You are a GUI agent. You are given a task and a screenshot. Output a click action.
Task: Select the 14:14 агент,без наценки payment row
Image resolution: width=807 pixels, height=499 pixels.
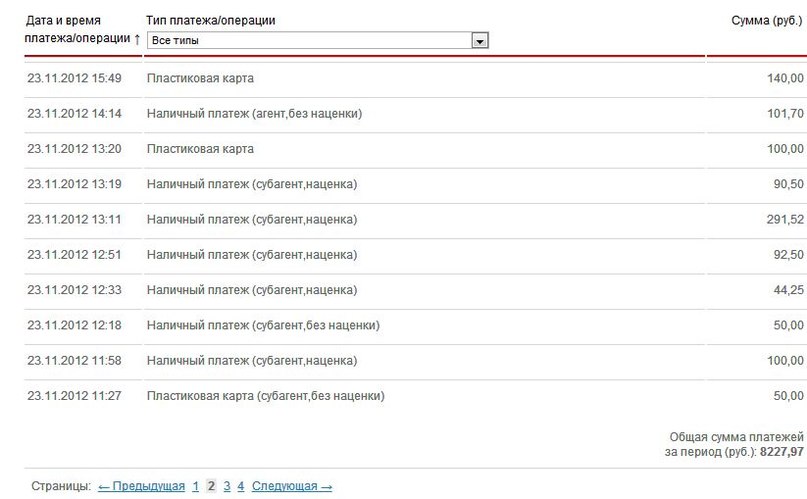coord(415,114)
